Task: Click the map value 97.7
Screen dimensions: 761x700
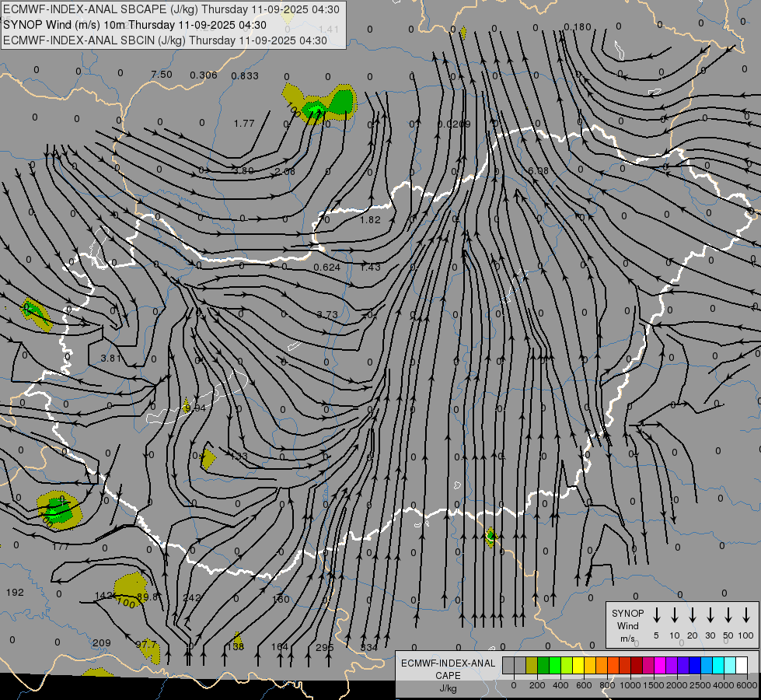Action: [x=146, y=645]
